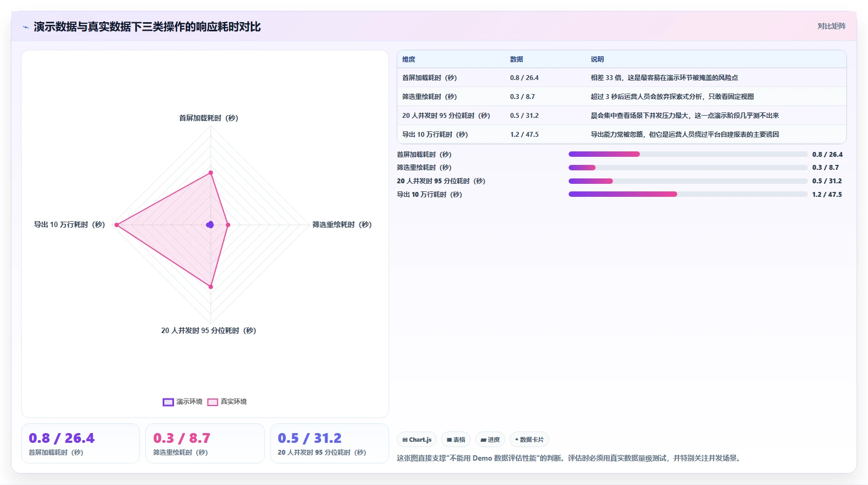868x485 pixels.
Task: Select the 数据卡片 tag chip
Action: (529, 440)
